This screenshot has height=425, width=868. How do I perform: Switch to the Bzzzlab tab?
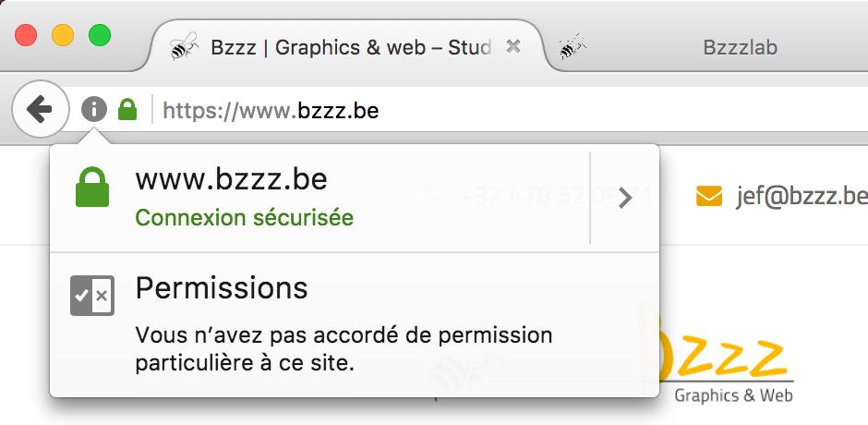pyautogui.click(x=740, y=48)
